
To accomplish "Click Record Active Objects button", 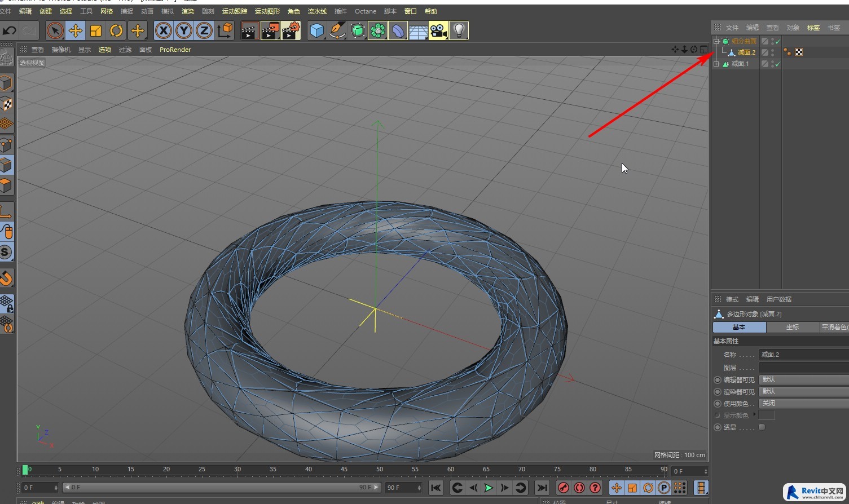I will pyautogui.click(x=563, y=488).
